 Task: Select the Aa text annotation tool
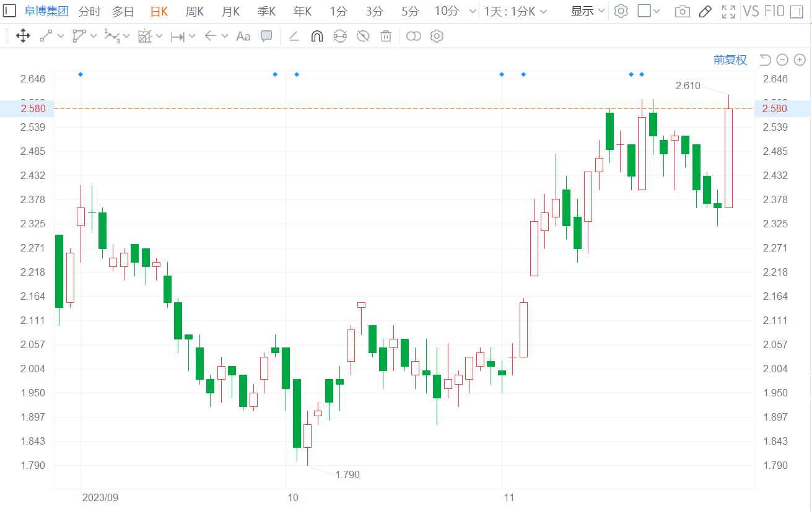243,36
